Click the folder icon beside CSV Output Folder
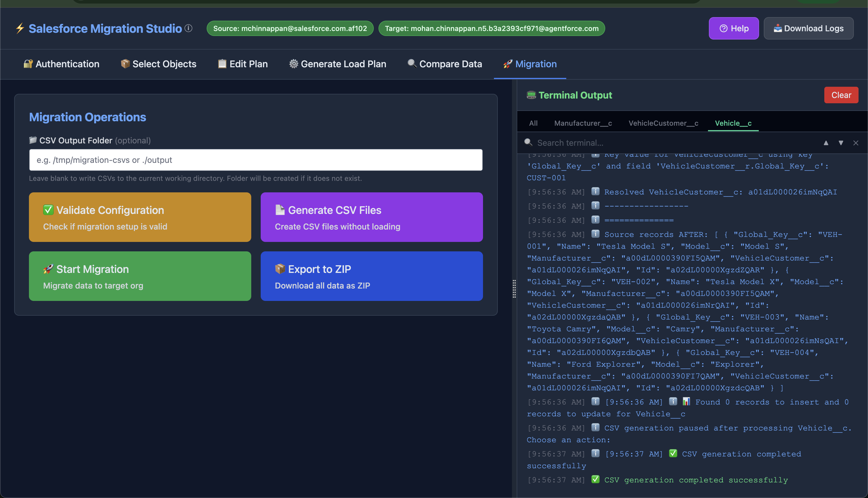The height and width of the screenshot is (498, 868). 33,140
